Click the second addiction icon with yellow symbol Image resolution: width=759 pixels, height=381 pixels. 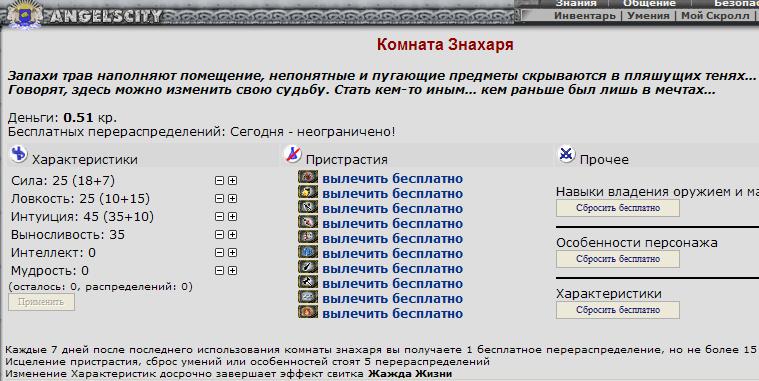[308, 192]
